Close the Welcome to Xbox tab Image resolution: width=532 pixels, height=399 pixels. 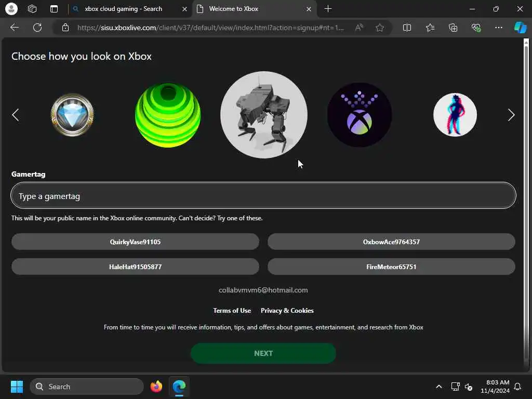(309, 9)
